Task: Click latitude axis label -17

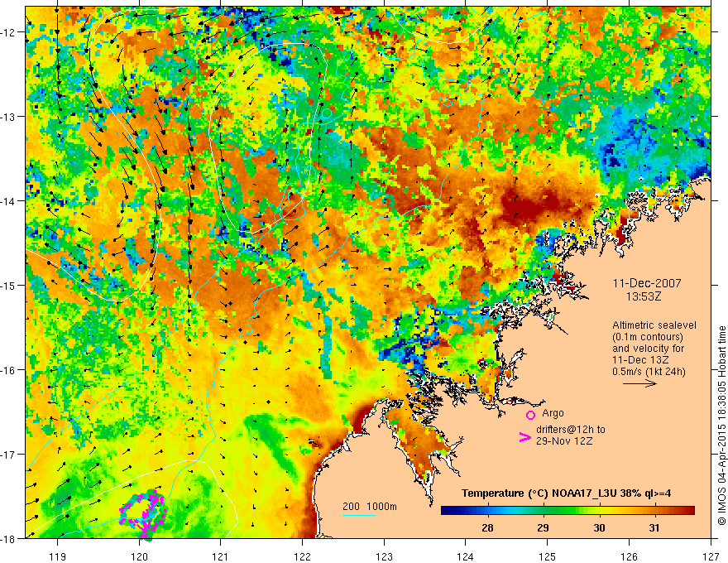Action: coord(9,455)
